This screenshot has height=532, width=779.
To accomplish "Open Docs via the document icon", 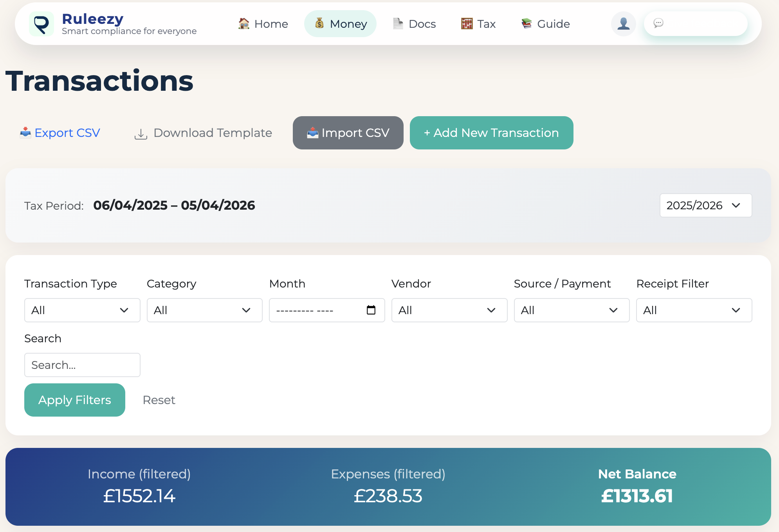I will click(397, 23).
